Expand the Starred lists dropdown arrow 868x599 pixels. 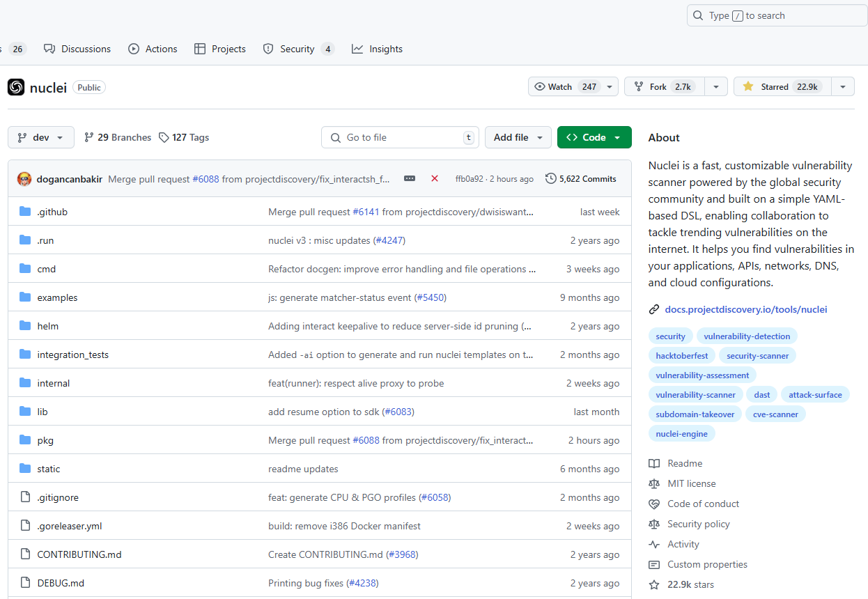(843, 87)
